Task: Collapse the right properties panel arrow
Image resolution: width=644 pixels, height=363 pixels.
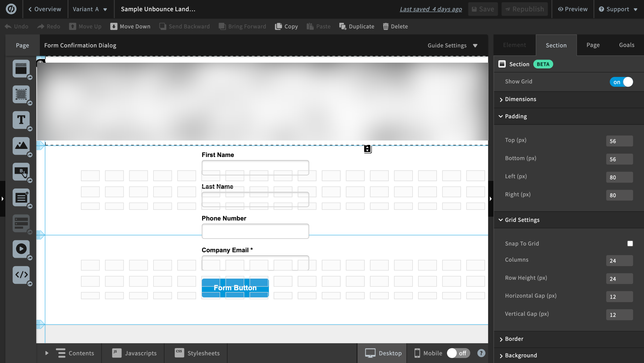Action: 490,199
